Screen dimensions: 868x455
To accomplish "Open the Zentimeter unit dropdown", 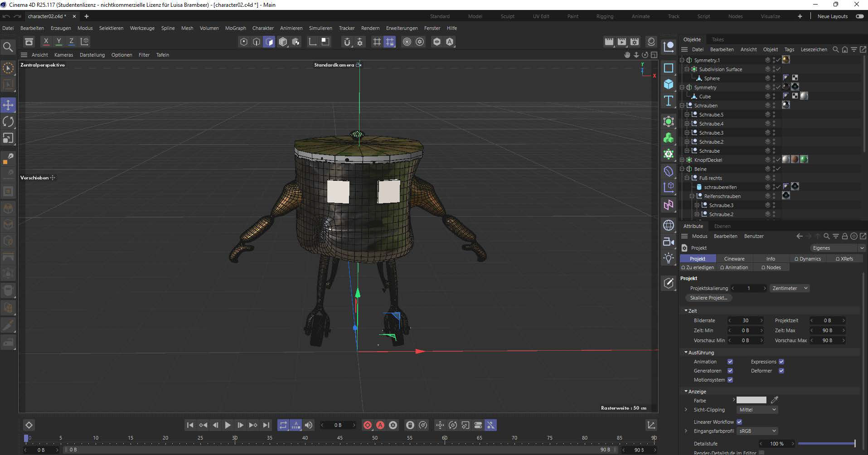I will [790, 288].
